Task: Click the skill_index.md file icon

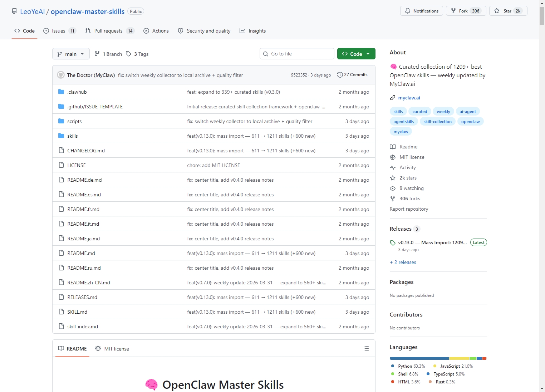Action: (61, 327)
